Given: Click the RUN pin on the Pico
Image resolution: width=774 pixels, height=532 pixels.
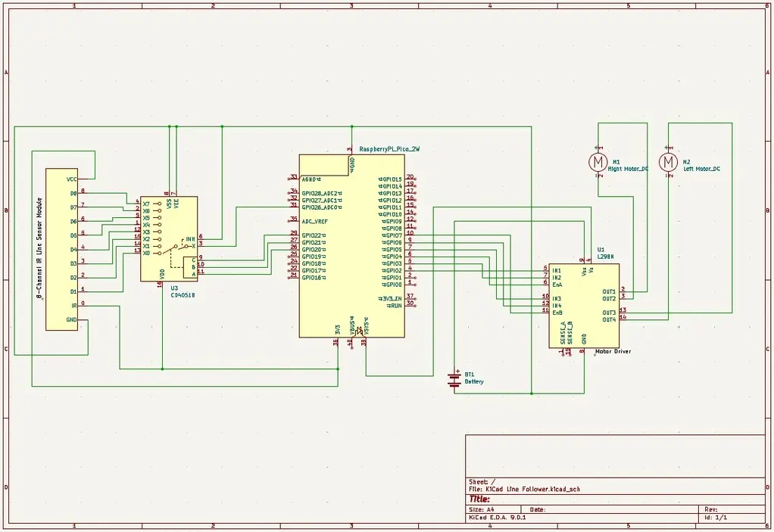Looking at the screenshot, I should 395,306.
